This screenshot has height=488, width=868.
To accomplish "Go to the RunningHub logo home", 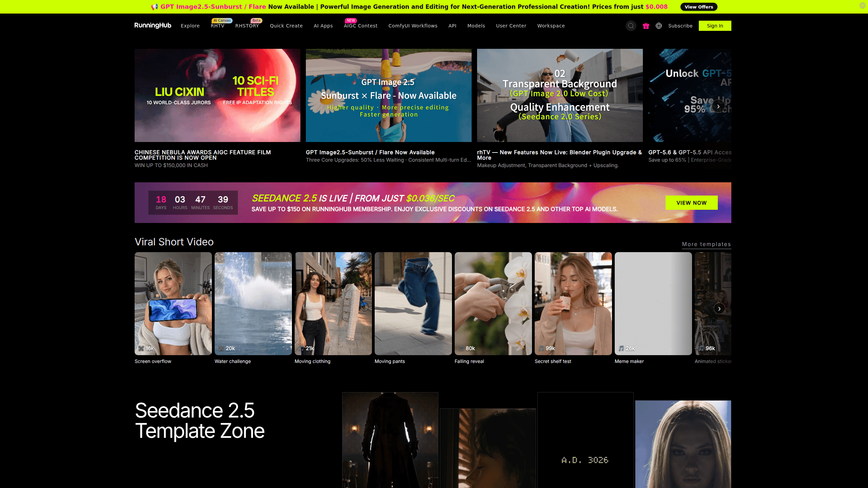I will point(153,25).
